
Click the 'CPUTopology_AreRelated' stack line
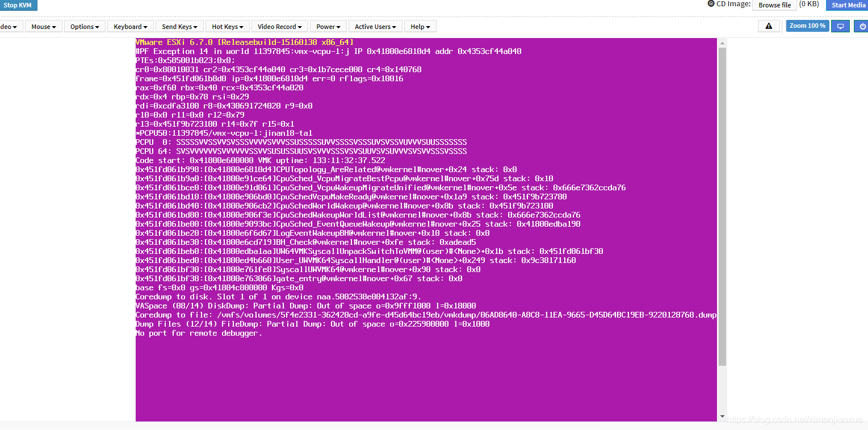[326, 170]
